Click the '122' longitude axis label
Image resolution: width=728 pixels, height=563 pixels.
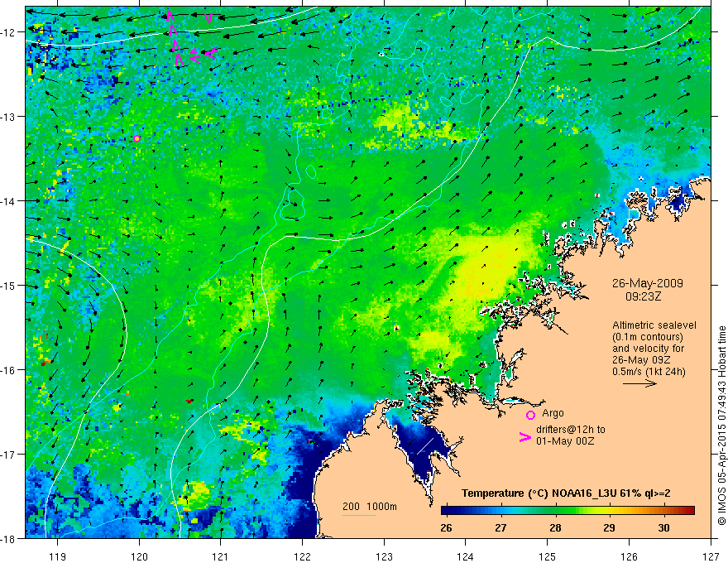pos(302,556)
